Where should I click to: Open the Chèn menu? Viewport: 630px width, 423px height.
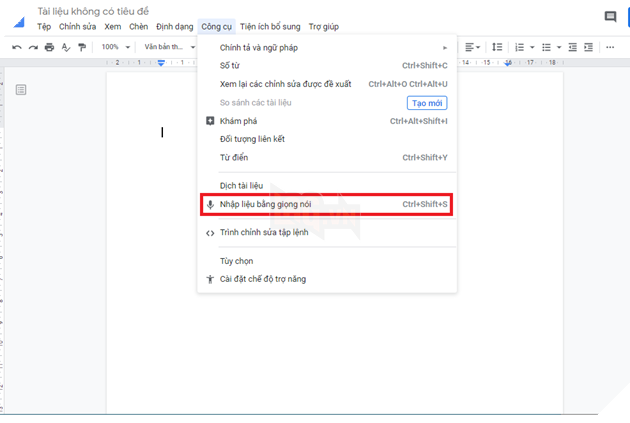[x=138, y=26]
